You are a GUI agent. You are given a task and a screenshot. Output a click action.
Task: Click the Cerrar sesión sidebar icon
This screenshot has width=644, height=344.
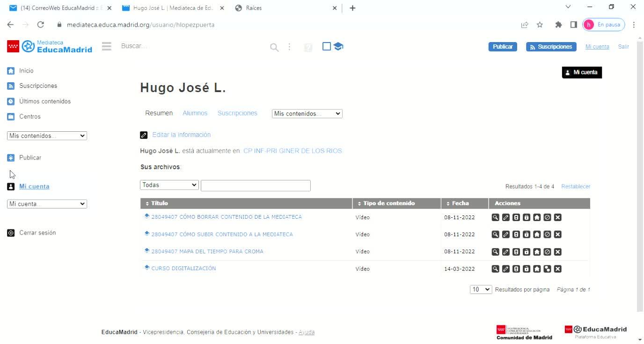click(x=11, y=233)
